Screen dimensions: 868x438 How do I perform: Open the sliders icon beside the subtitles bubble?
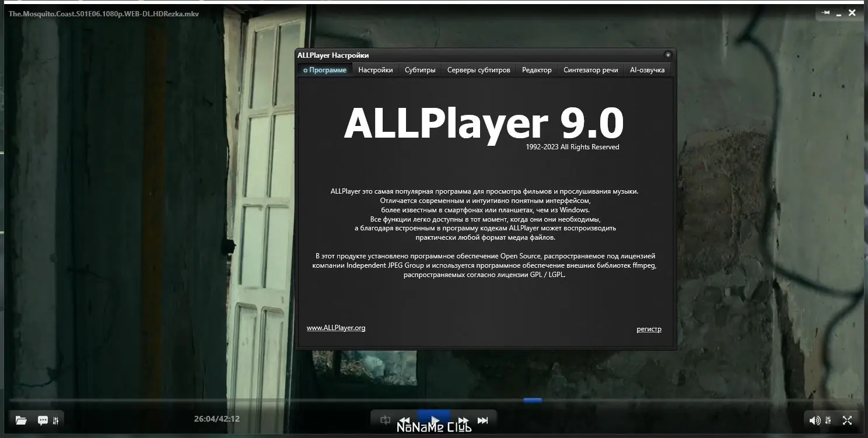(56, 420)
